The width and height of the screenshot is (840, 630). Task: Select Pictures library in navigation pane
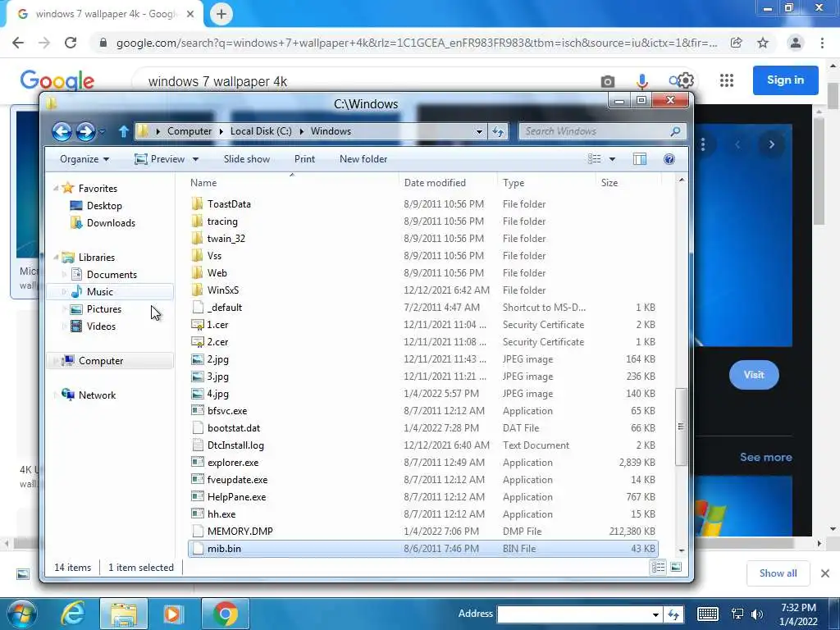(104, 309)
